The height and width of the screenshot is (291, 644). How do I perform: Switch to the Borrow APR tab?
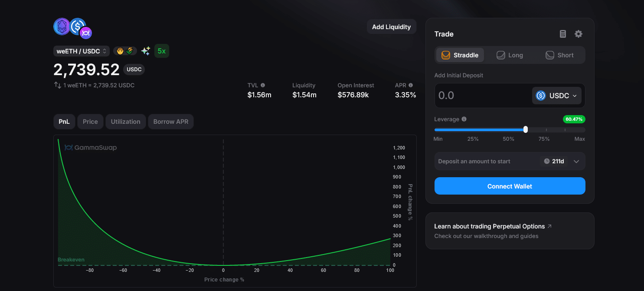171,122
